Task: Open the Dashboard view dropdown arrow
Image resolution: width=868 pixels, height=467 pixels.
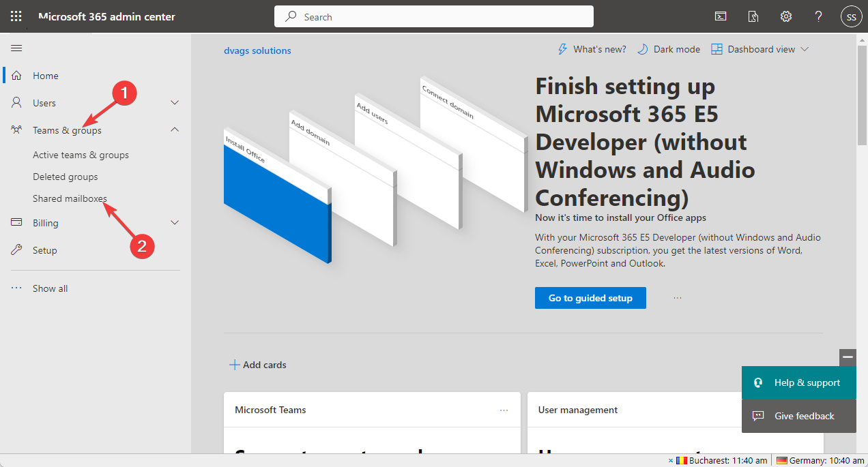Action: pos(805,49)
